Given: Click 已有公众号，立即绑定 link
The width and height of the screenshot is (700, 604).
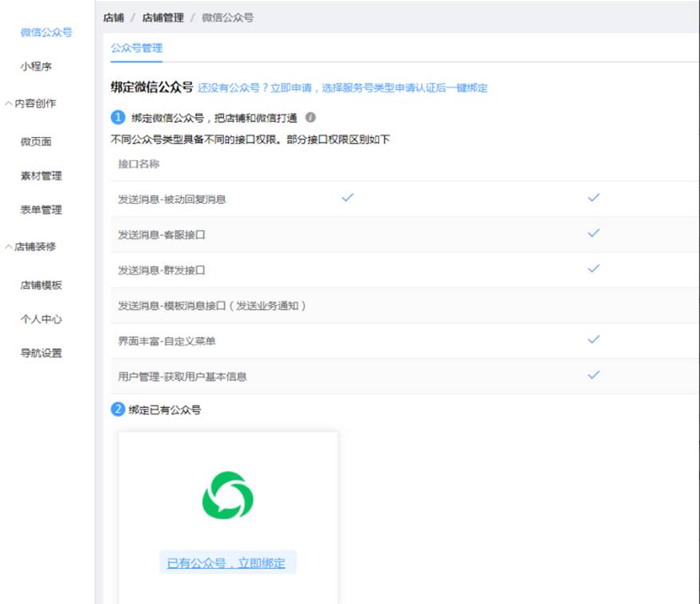Looking at the screenshot, I should click(226, 563).
